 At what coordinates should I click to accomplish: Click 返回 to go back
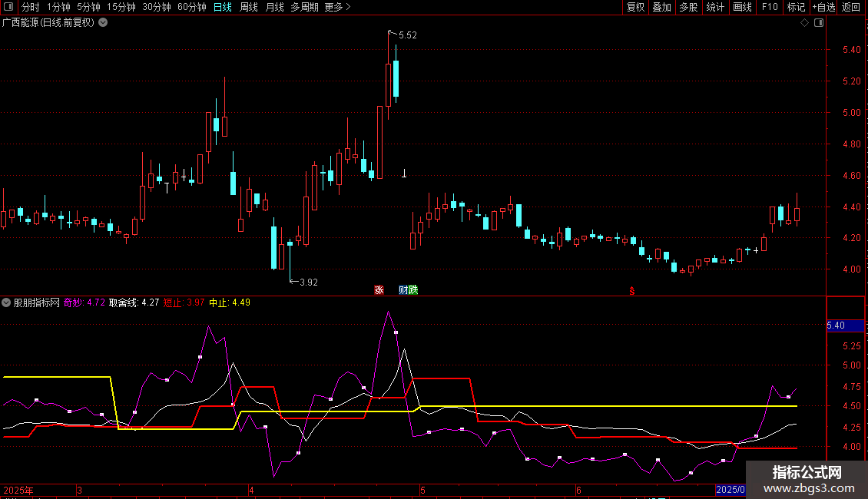point(851,7)
